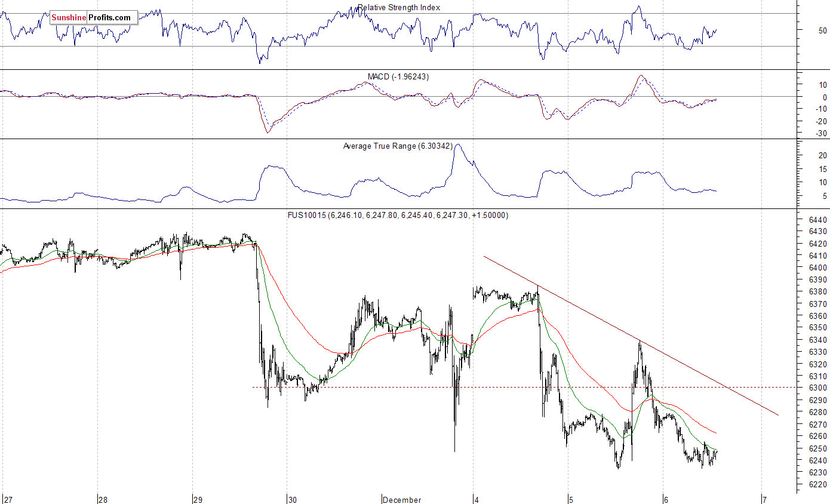Click the 27 date label on the time axis
The width and height of the screenshot is (830, 504).
click(7, 499)
